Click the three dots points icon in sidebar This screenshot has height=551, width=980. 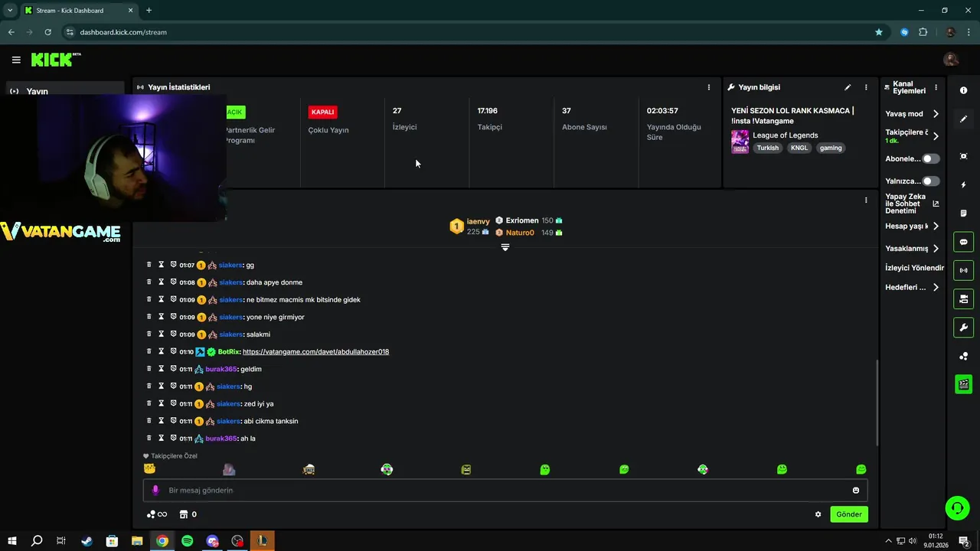pyautogui.click(x=964, y=357)
